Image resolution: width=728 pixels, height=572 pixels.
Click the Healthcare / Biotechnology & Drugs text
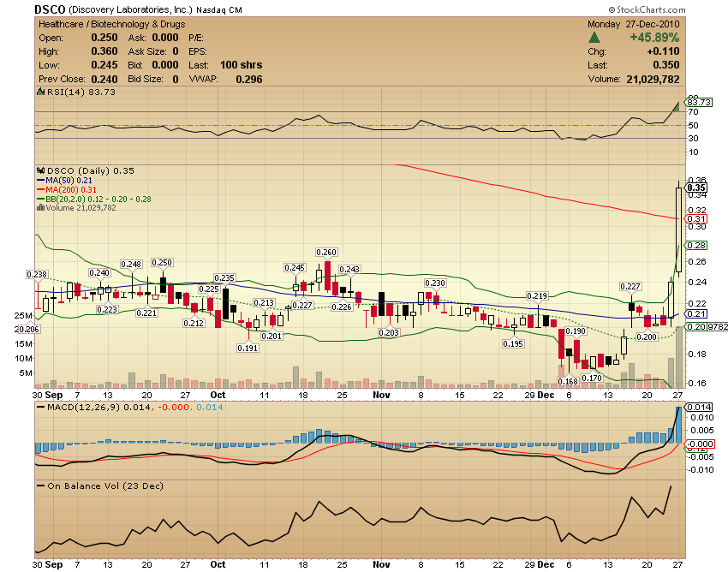tap(112, 24)
